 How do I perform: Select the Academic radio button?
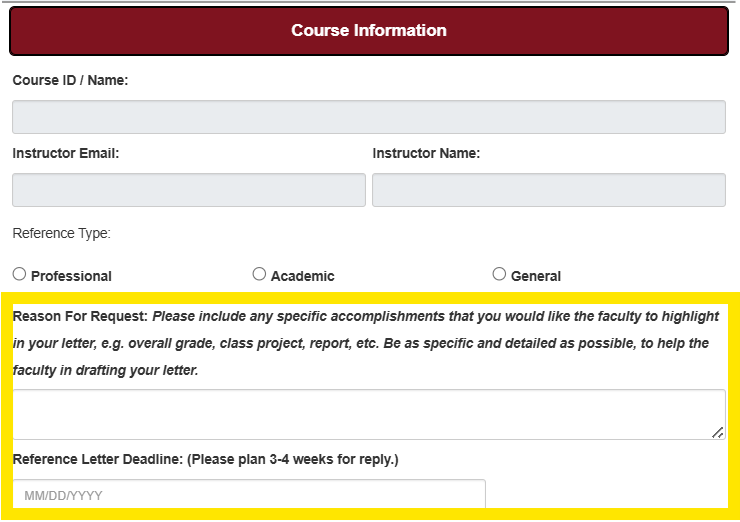[x=259, y=274]
